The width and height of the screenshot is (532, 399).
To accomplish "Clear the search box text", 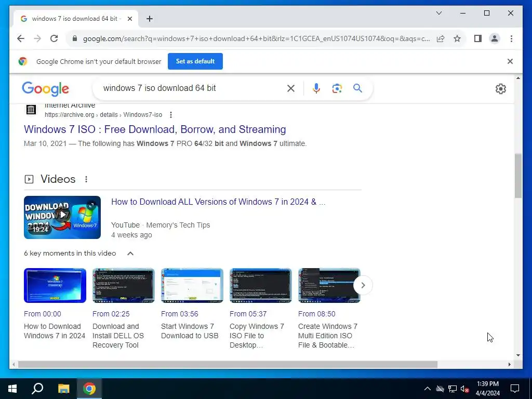I will [x=291, y=88].
